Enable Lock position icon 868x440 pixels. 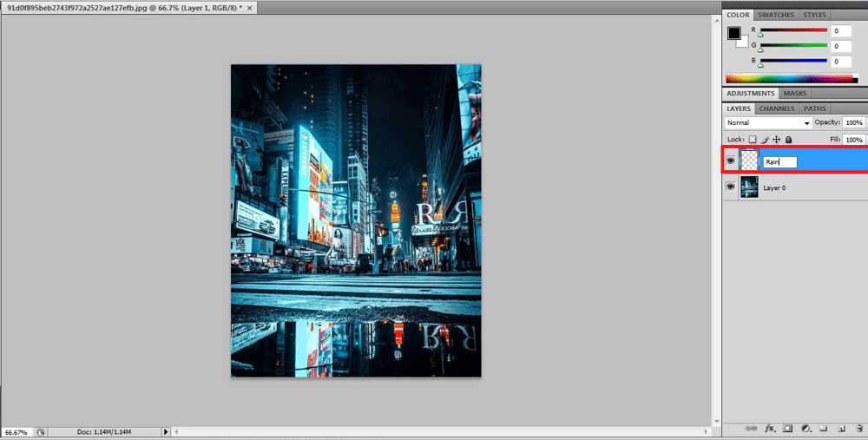pos(777,140)
